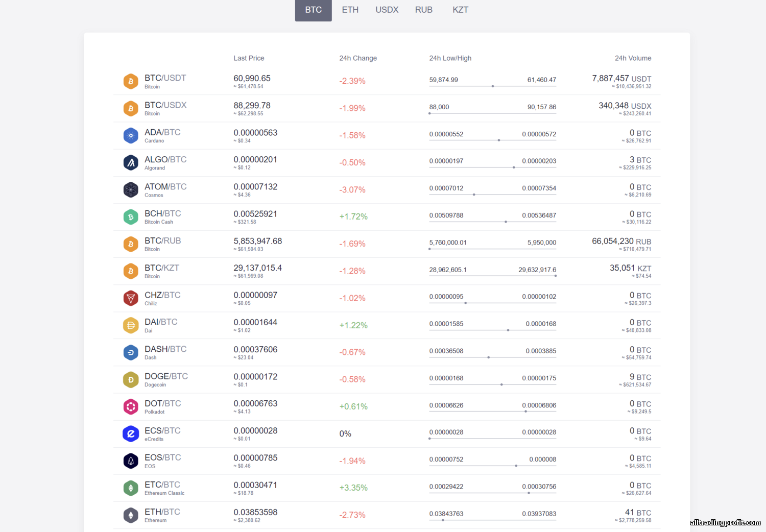Click the Chiliz coin icon
Image resolution: width=766 pixels, height=532 pixels.
coord(131,298)
